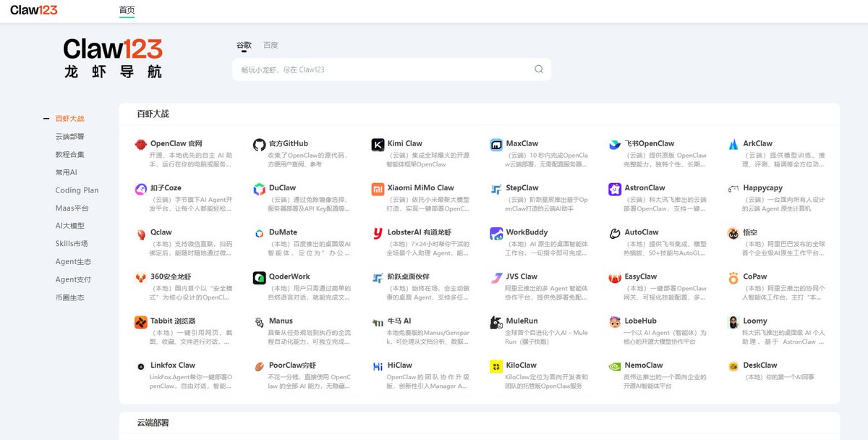Click the OpenClaw 官网 red icon
The width and height of the screenshot is (868, 440).
[141, 145]
